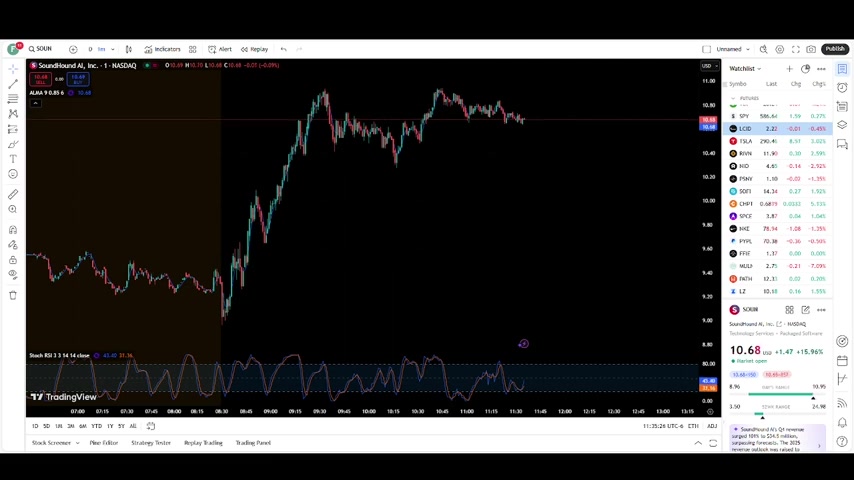The image size is (854, 480).
Task: Open the candlestick chart type menu
Action: 129,49
